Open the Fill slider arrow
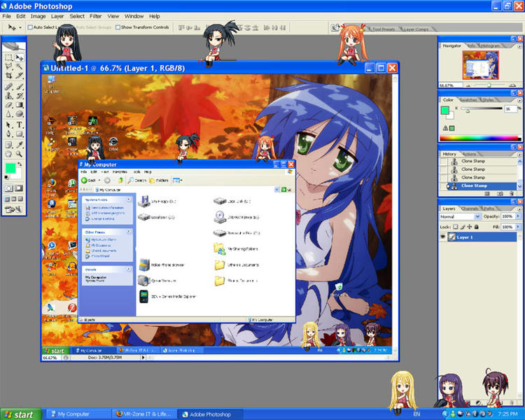 pos(518,227)
